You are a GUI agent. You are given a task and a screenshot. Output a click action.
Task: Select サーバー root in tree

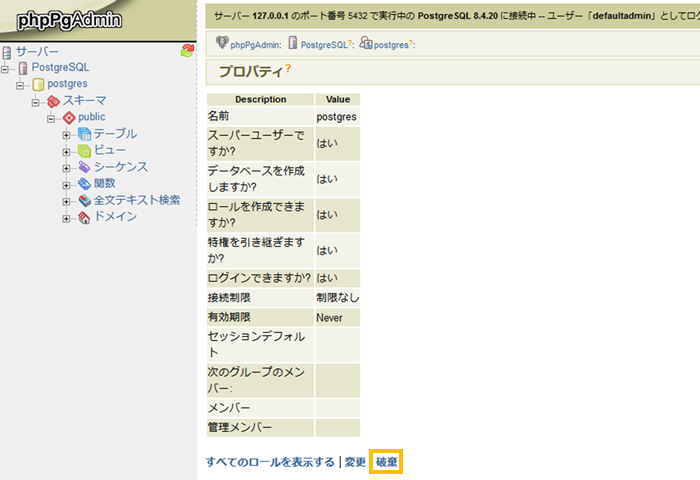point(36,51)
